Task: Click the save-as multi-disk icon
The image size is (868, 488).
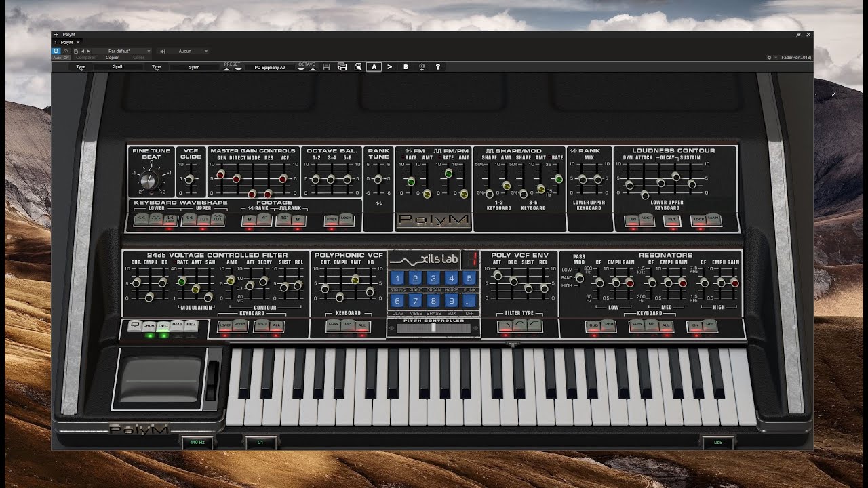Action: (342, 67)
